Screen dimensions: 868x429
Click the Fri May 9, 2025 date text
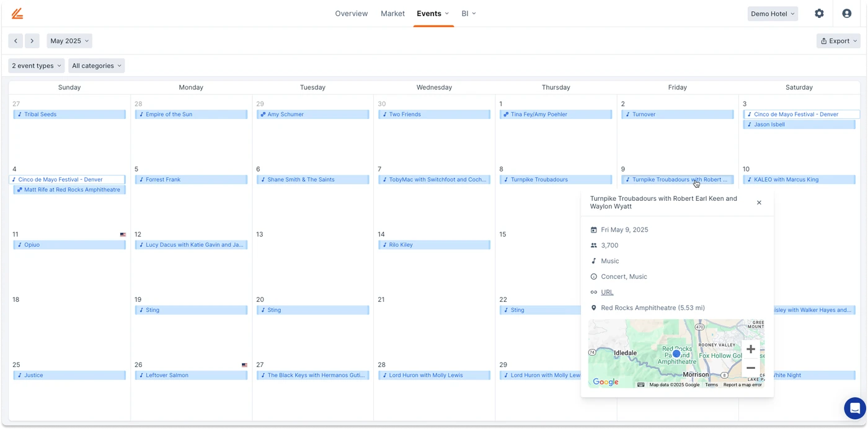coord(624,230)
